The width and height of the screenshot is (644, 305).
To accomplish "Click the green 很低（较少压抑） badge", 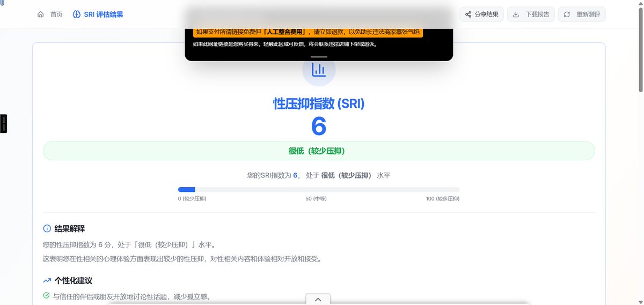I will (319, 151).
